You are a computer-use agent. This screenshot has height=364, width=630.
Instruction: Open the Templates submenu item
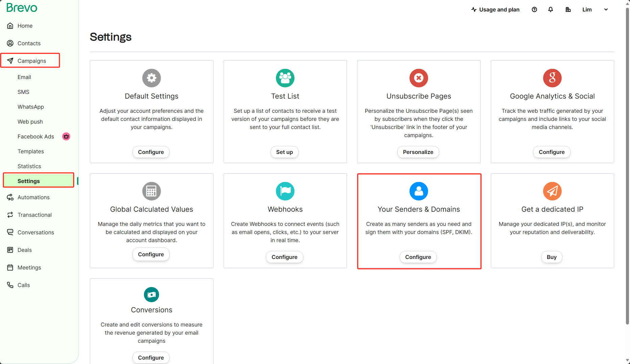pyautogui.click(x=31, y=151)
